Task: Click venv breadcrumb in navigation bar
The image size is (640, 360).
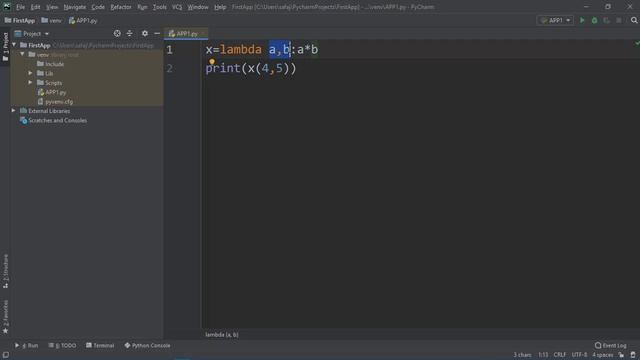Action: [x=51, y=20]
